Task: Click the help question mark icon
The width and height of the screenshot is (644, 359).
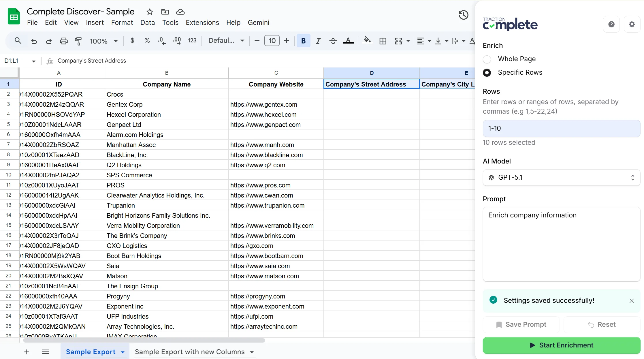Action: click(x=611, y=25)
